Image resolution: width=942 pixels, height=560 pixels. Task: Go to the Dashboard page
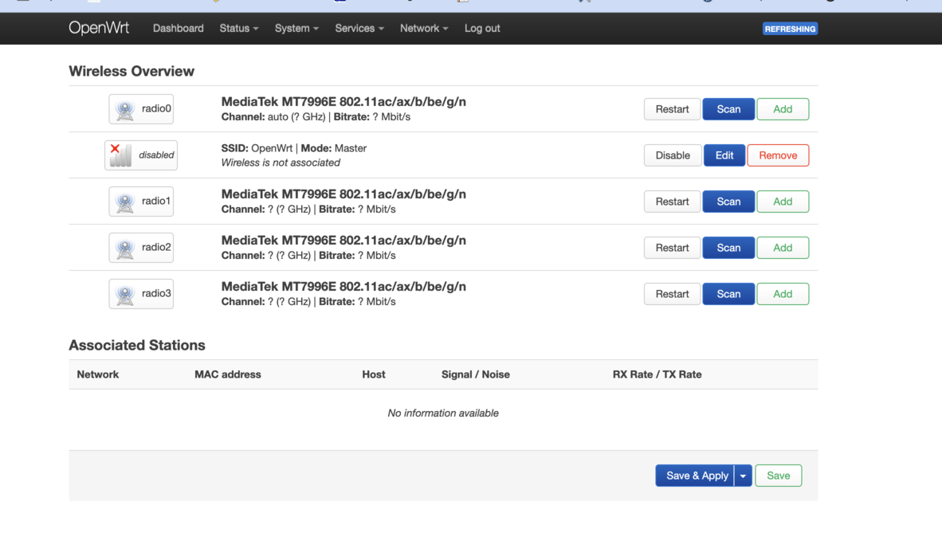coord(178,28)
